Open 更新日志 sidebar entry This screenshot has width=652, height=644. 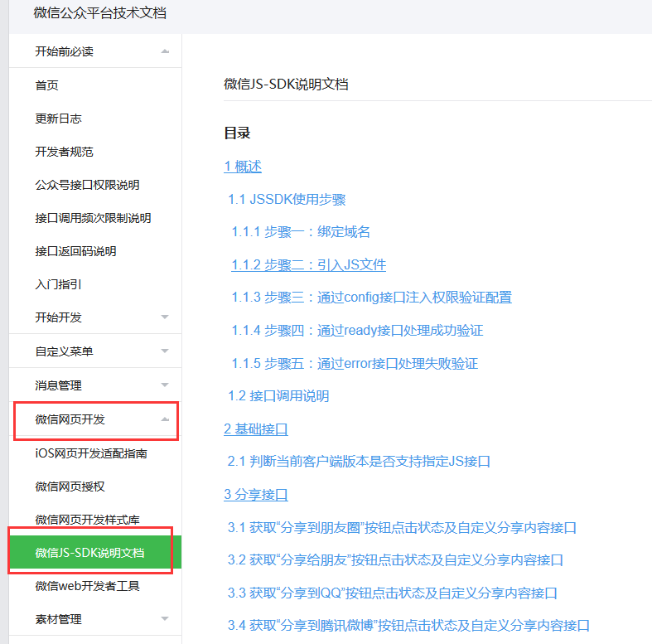click(x=58, y=119)
